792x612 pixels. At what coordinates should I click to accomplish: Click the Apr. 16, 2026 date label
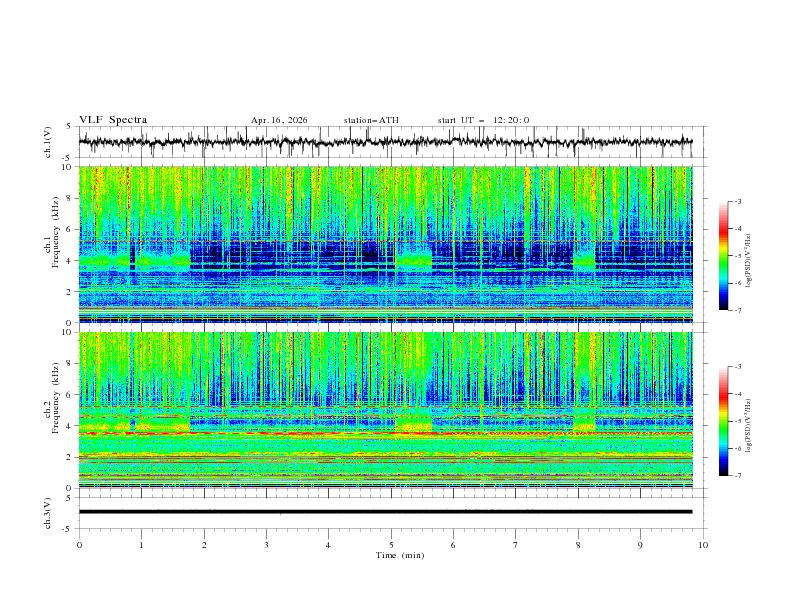[279, 120]
